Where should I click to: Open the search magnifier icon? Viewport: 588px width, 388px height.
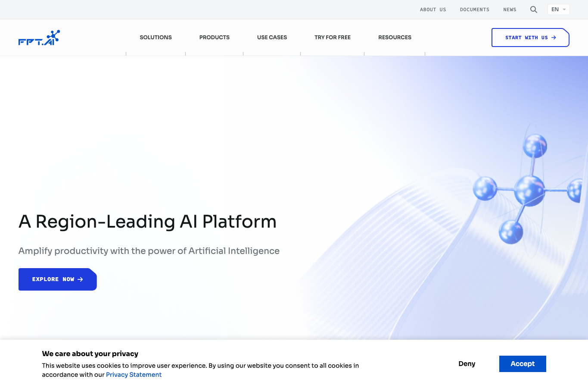pyautogui.click(x=533, y=9)
